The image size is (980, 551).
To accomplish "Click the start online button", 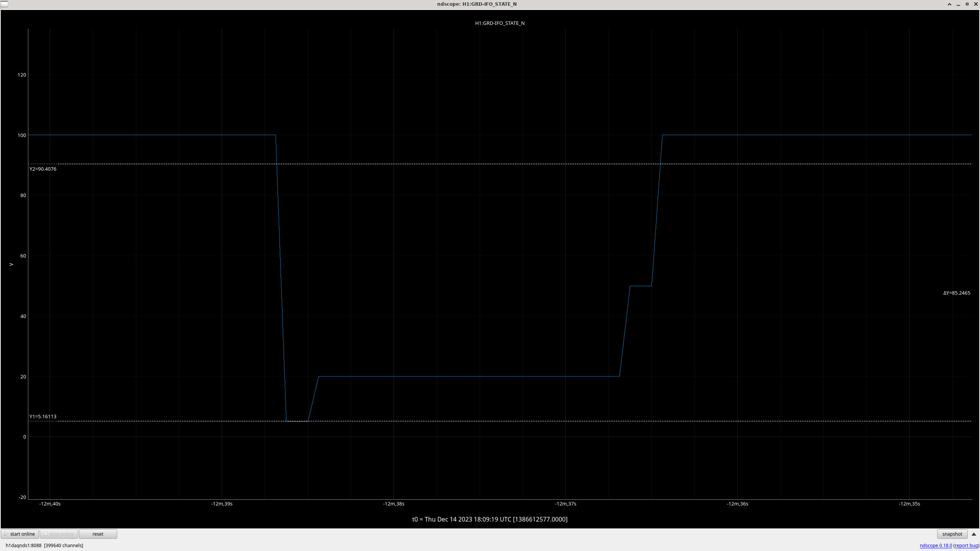I will click(20, 534).
